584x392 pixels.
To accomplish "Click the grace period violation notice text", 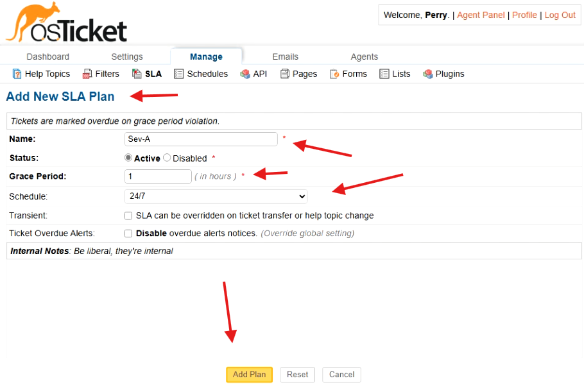I will point(115,121).
